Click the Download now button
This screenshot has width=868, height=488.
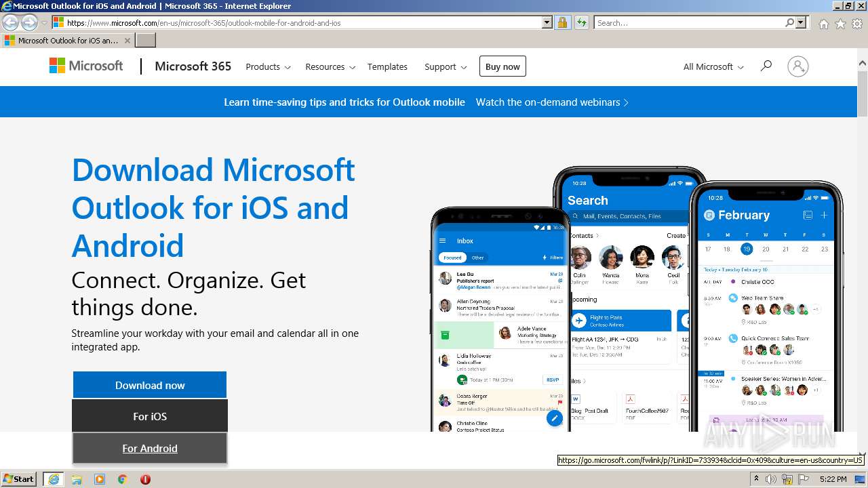point(150,385)
